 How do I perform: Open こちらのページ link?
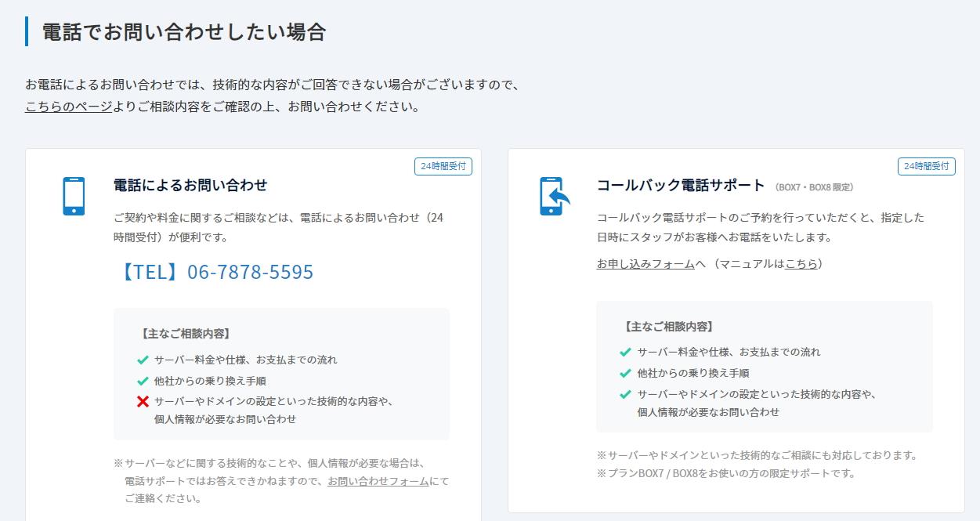point(67,107)
